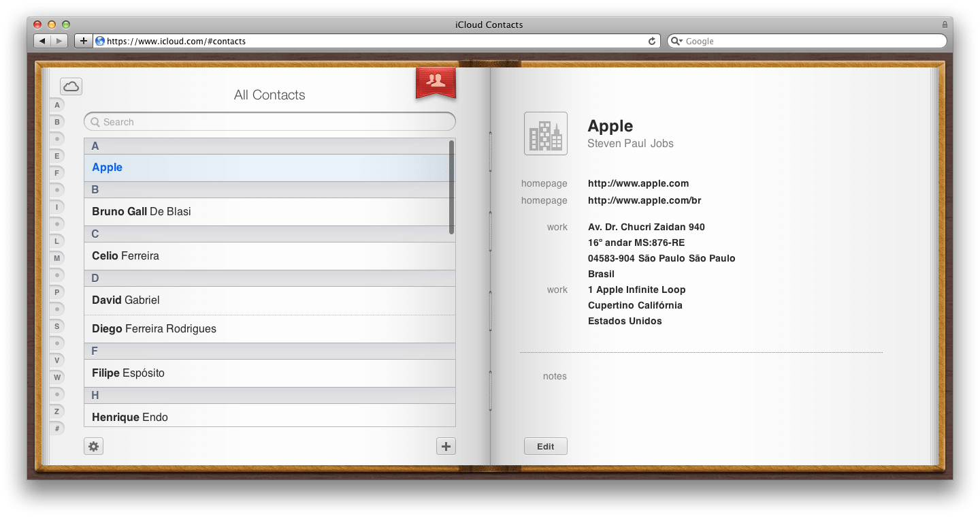Open the http://www.apple.com/br homepage link

644,200
